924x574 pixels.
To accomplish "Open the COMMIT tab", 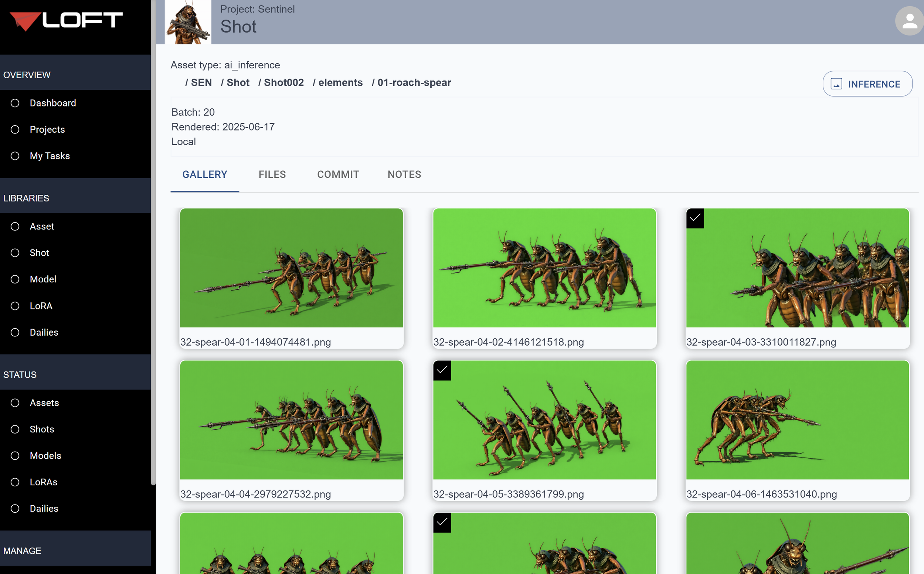I will click(x=338, y=174).
